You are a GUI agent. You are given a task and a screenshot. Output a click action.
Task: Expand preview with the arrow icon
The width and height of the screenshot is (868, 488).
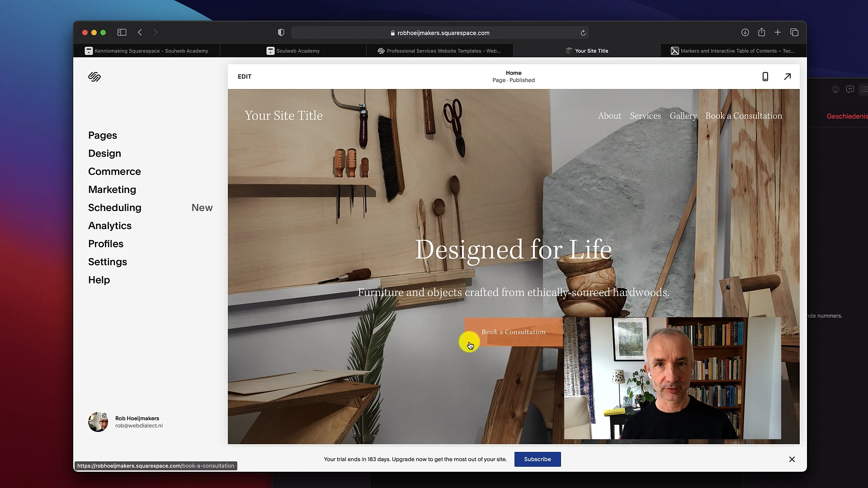click(788, 77)
